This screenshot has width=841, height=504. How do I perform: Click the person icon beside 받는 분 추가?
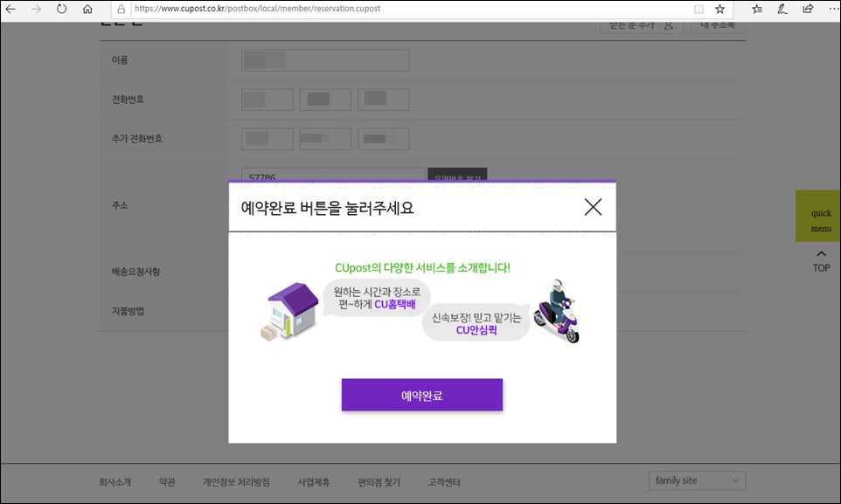(x=670, y=25)
